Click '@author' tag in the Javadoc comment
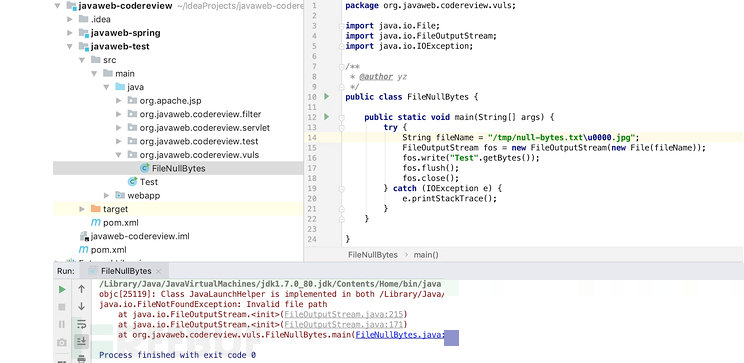This screenshot has height=363, width=744. pyautogui.click(x=376, y=76)
